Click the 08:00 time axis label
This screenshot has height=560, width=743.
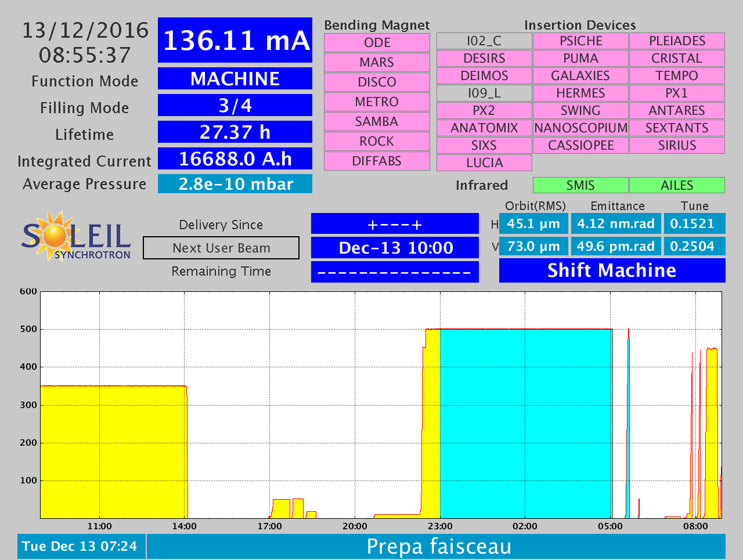pyautogui.click(x=695, y=526)
